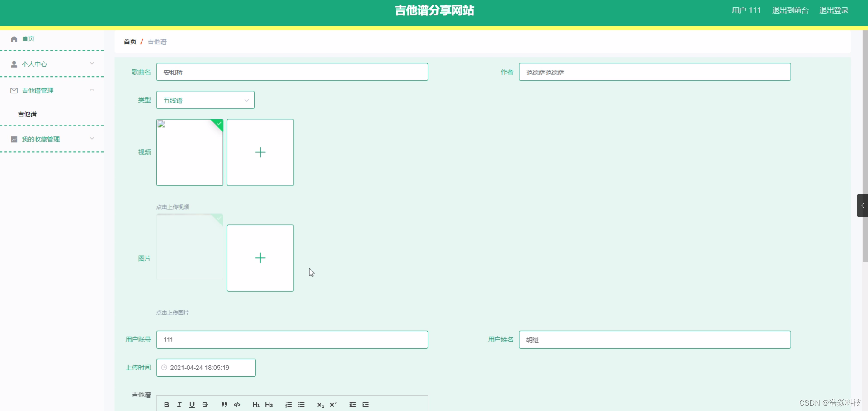Viewport: 868px width, 411px height.
Task: Apply superscript formatting
Action: point(333,405)
